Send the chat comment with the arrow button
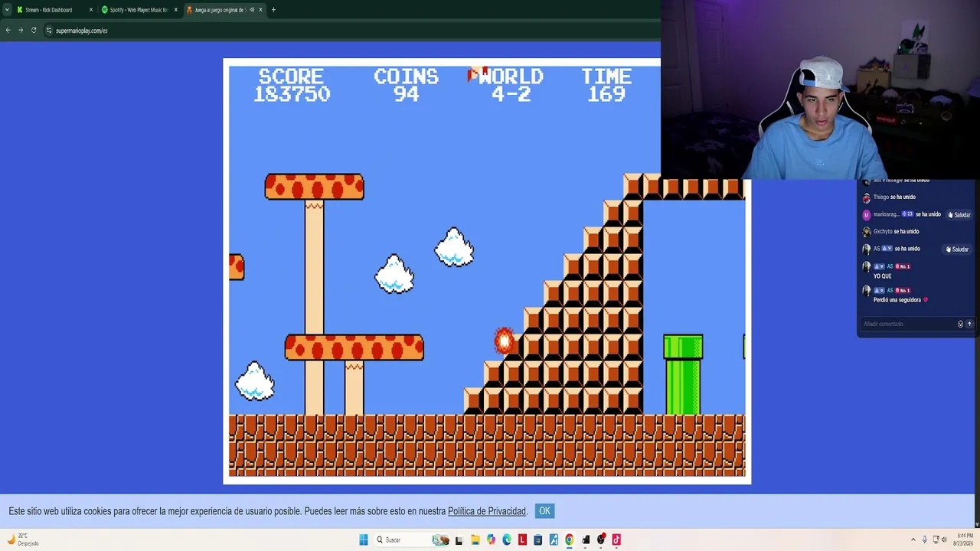The image size is (980, 551). point(969,324)
